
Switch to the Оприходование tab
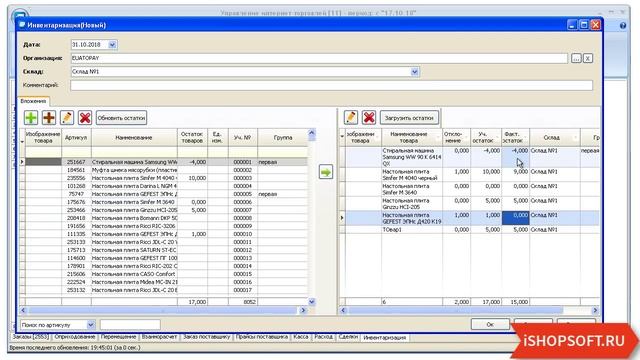[75, 337]
